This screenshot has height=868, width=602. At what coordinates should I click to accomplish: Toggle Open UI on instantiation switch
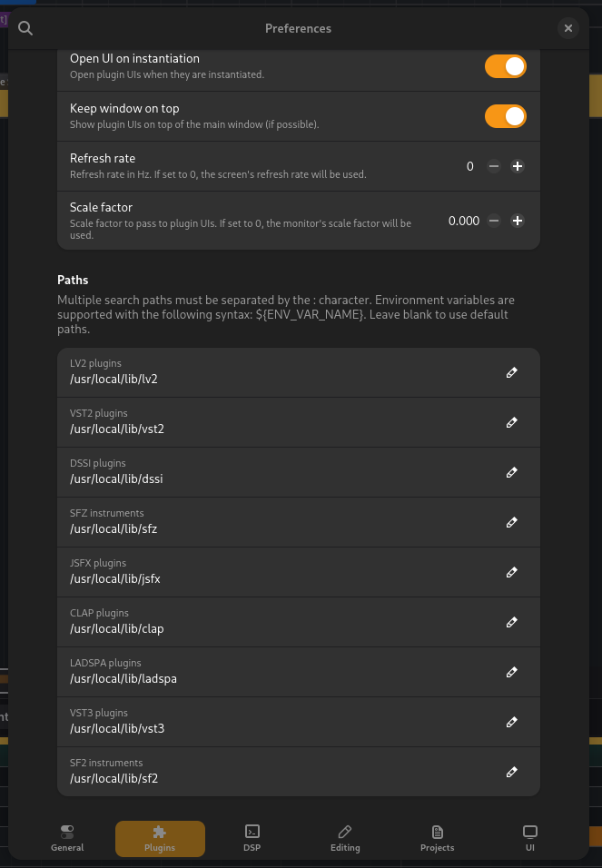point(506,66)
